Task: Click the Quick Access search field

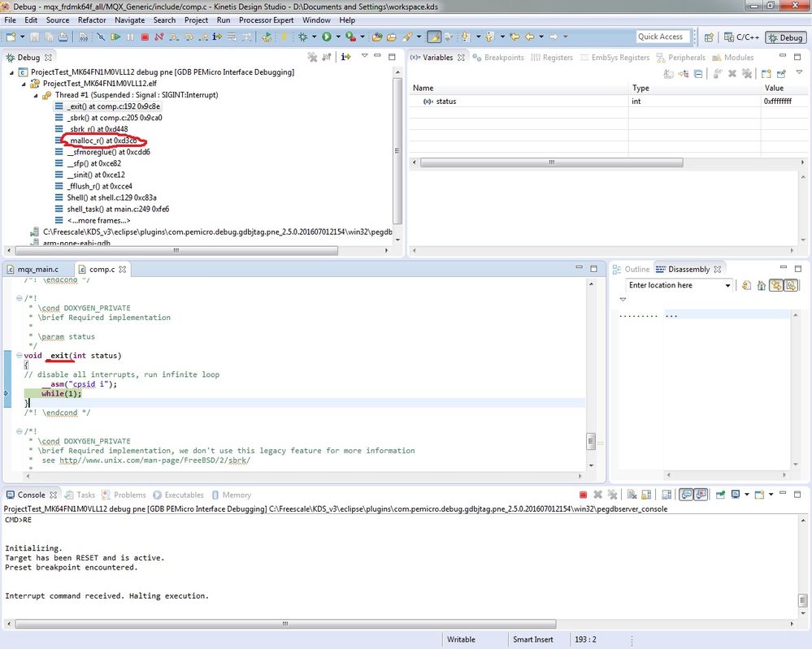Action: (663, 37)
